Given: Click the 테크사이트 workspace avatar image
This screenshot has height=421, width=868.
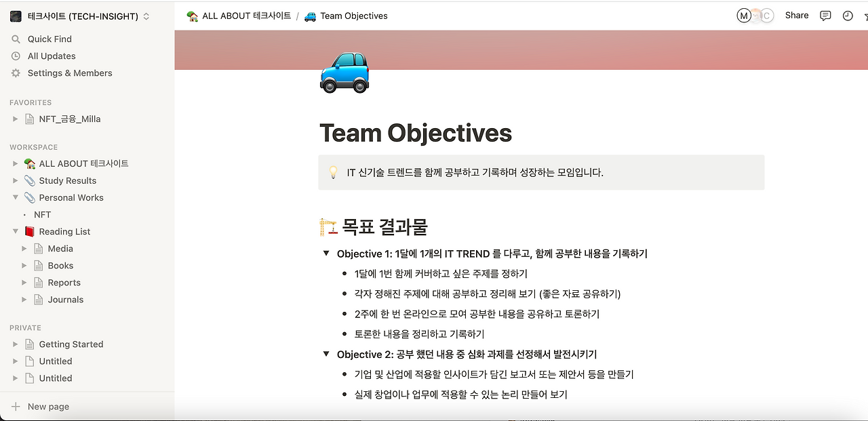Looking at the screenshot, I should pos(16,15).
